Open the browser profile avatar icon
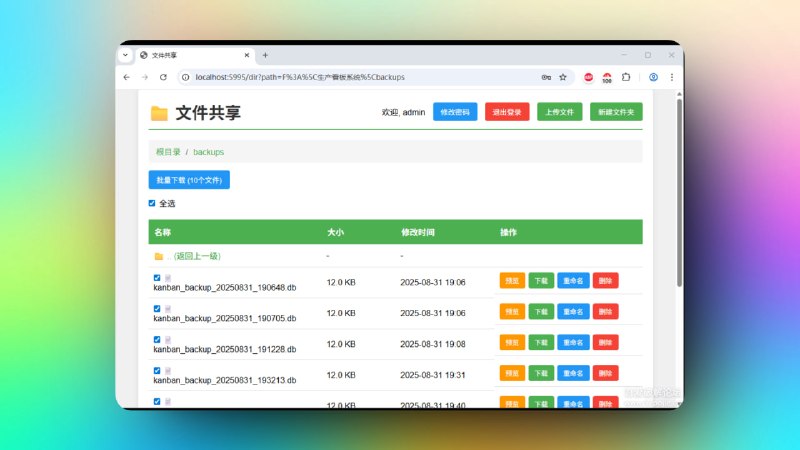This screenshot has width=800, height=450. coord(653,77)
